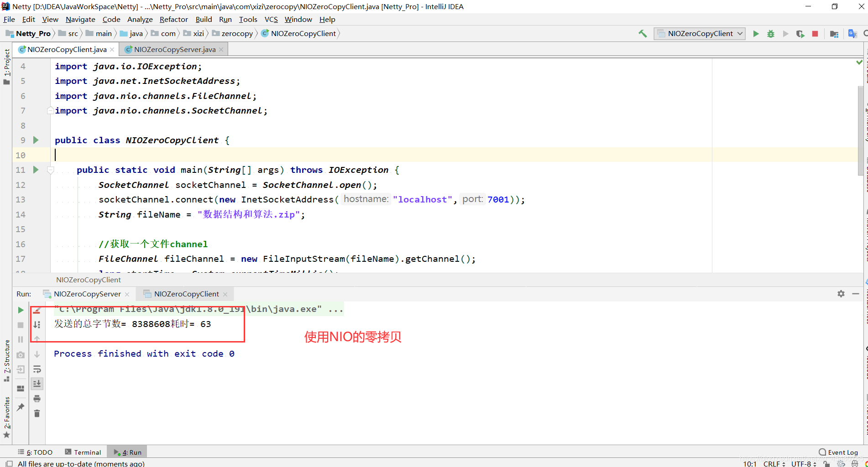Toggle Scroll to End in the Run console
The image size is (868, 467).
coord(37,384)
